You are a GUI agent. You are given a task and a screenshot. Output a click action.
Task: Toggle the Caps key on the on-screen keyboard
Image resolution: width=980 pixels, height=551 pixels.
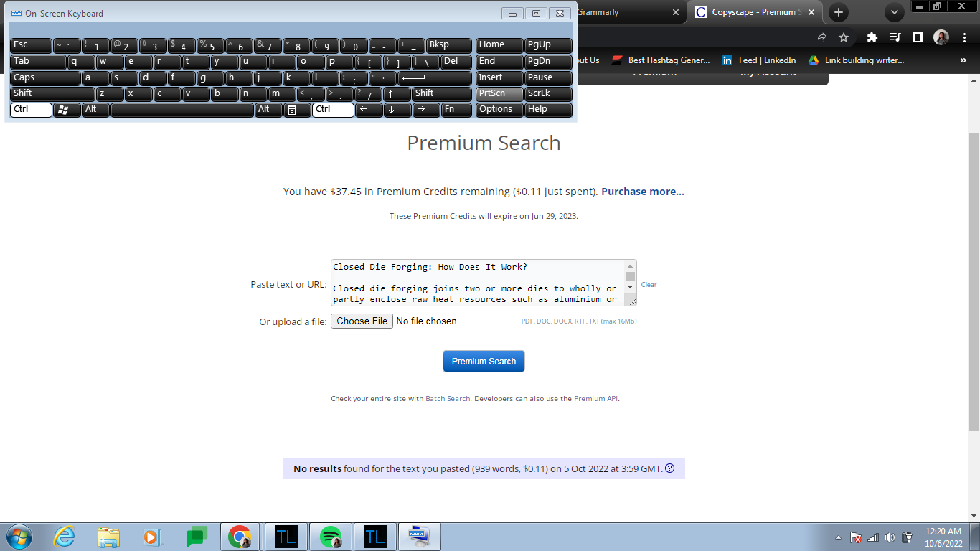pyautogui.click(x=45, y=77)
